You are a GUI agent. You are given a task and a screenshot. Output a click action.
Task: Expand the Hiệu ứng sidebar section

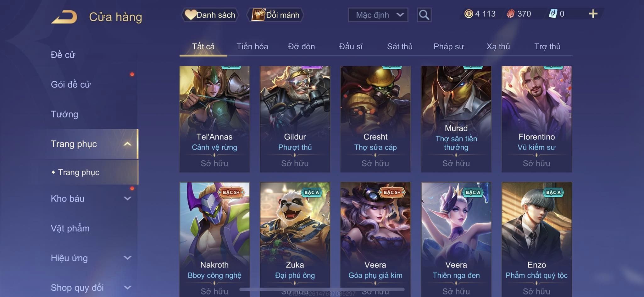click(x=127, y=258)
